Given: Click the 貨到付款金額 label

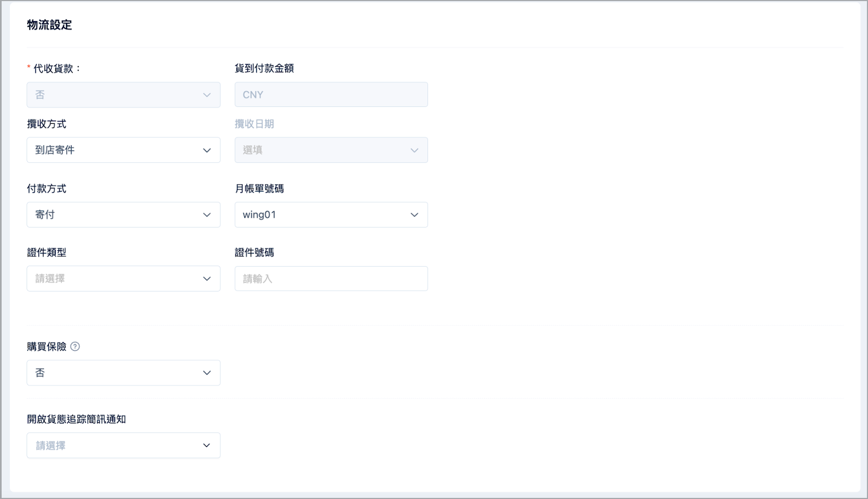Looking at the screenshot, I should (264, 68).
